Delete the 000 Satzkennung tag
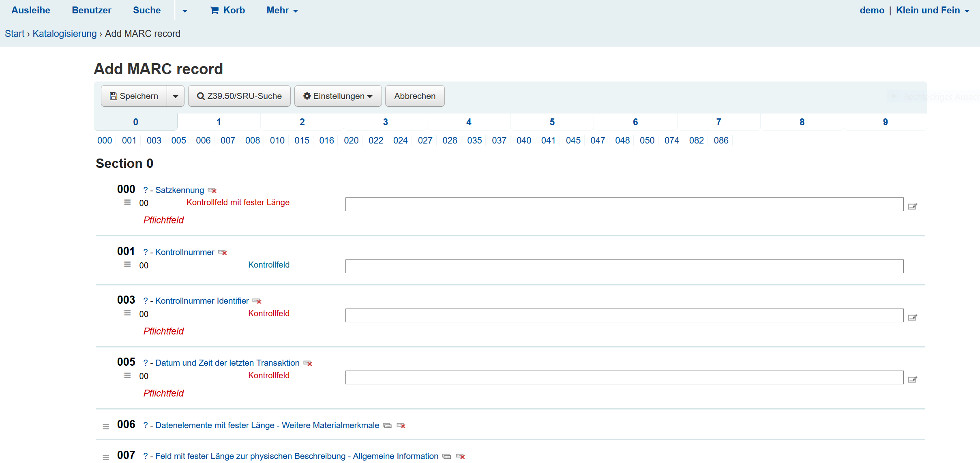This screenshot has width=980, height=463. click(x=212, y=191)
